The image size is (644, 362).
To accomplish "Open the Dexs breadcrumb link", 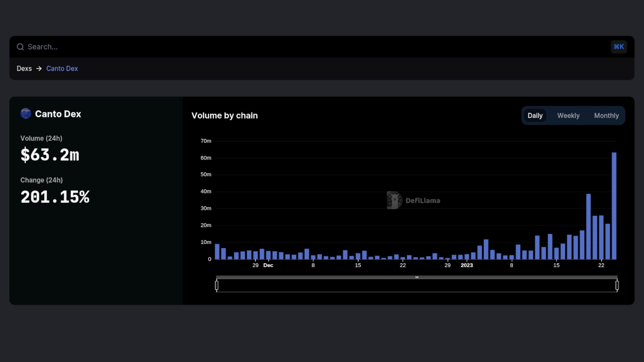I will click(24, 68).
